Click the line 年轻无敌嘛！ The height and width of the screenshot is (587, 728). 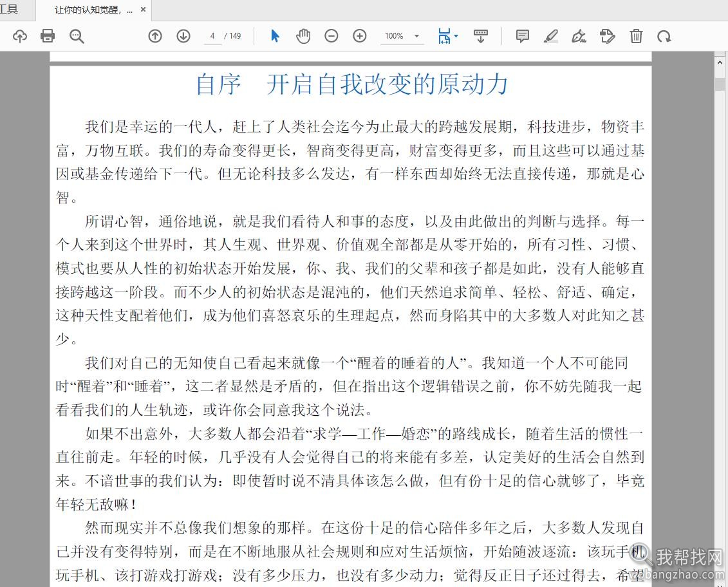pyautogui.click(x=96, y=505)
